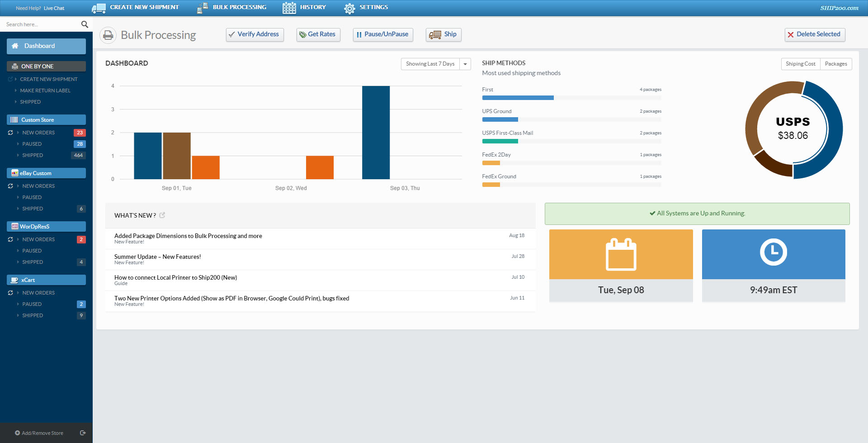Image resolution: width=868 pixels, height=443 pixels.
Task: Click the clock time tile icon
Action: [x=774, y=252]
